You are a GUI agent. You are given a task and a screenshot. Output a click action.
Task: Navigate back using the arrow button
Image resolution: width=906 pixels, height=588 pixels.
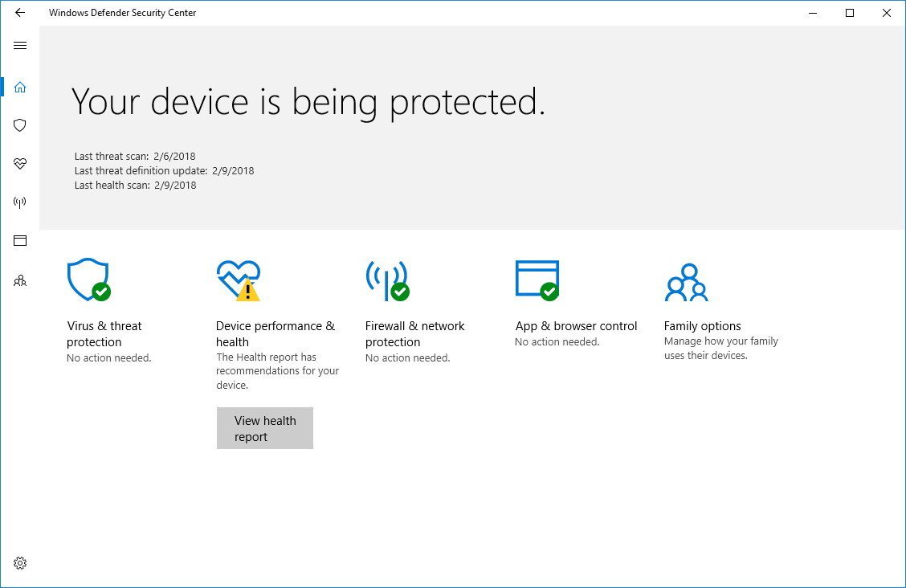coord(19,12)
